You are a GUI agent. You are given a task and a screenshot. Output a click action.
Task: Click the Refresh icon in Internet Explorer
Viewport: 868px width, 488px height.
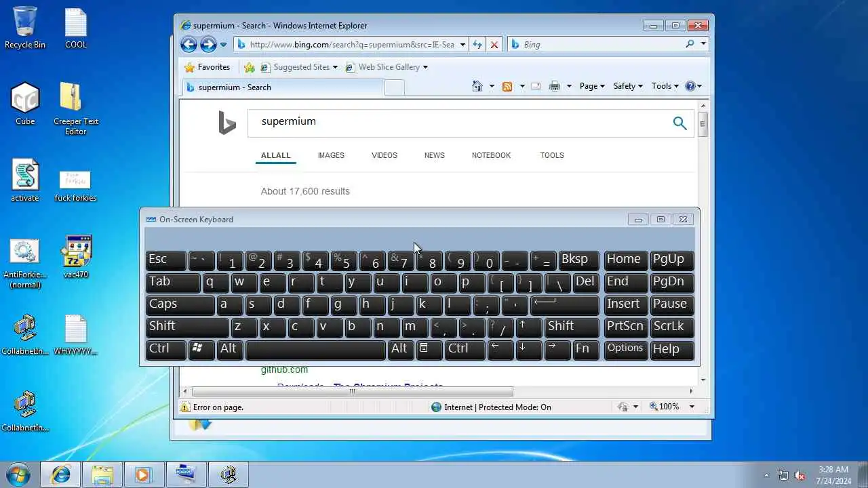pyautogui.click(x=477, y=45)
